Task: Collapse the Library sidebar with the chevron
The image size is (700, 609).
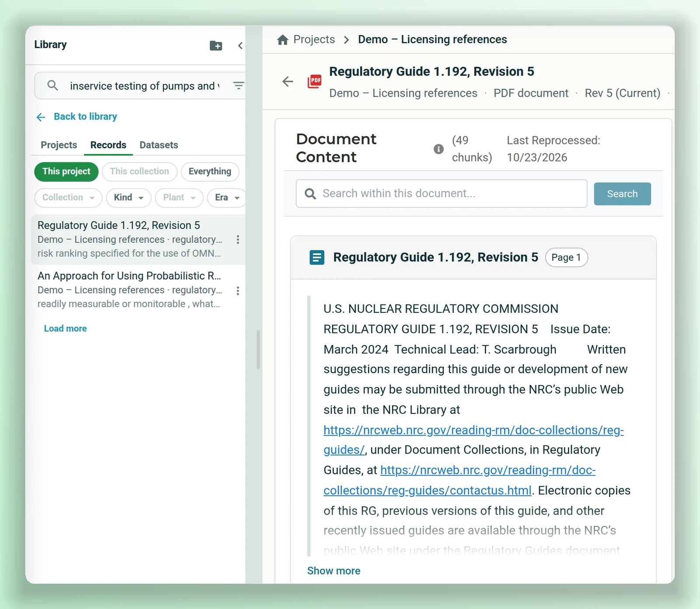Action: (240, 45)
